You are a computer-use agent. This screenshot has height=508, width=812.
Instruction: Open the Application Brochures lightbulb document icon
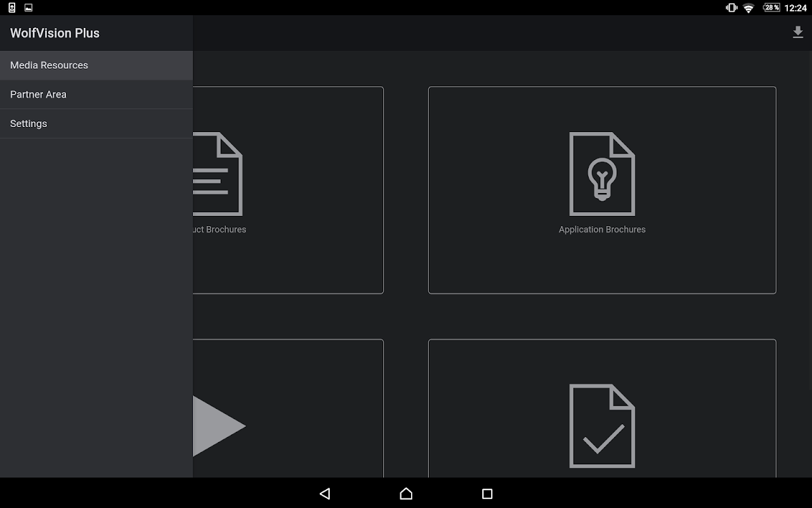click(602, 174)
